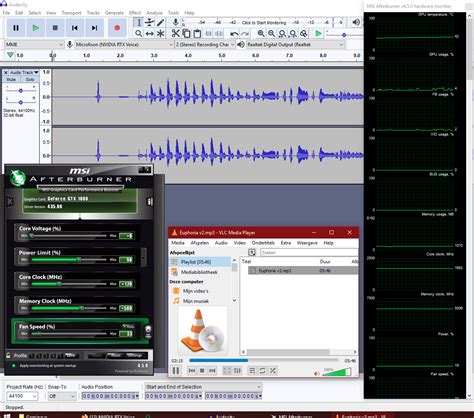Open the VLC Media menu
The width and height of the screenshot is (474, 418).
[178, 243]
